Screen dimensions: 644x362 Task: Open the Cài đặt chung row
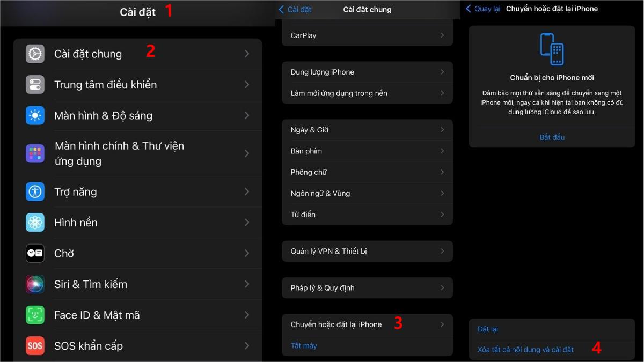(138, 54)
